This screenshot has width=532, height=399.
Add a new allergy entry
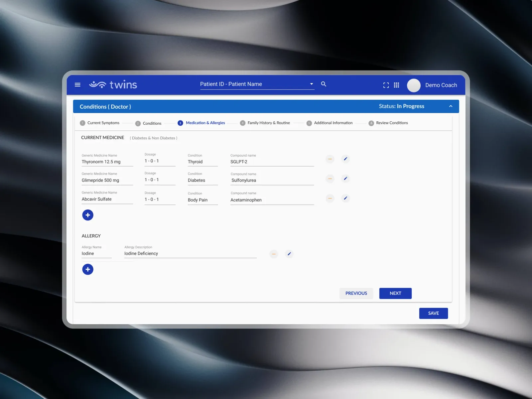coord(88,269)
